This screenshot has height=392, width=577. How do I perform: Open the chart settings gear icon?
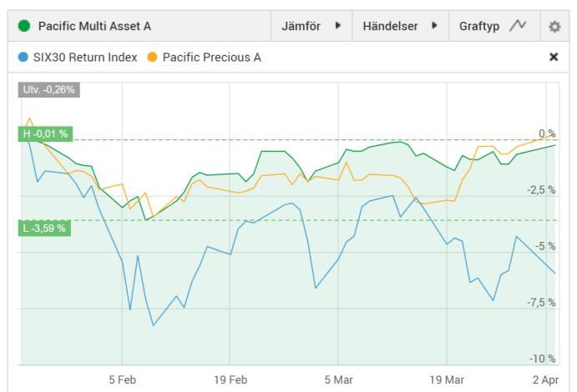(554, 27)
